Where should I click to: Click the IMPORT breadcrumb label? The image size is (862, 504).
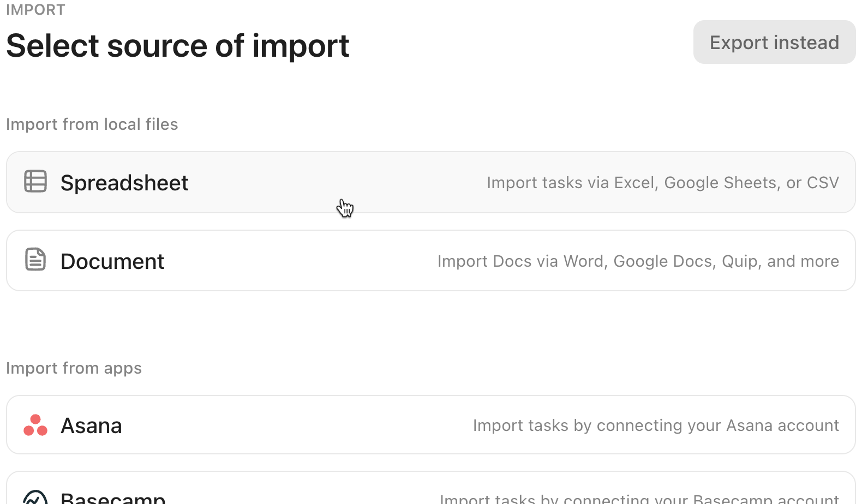click(x=35, y=9)
